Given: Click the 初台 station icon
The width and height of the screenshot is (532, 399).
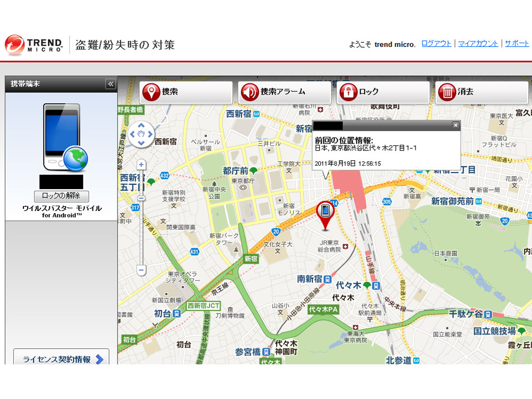Looking at the screenshot, I should click(x=177, y=314).
